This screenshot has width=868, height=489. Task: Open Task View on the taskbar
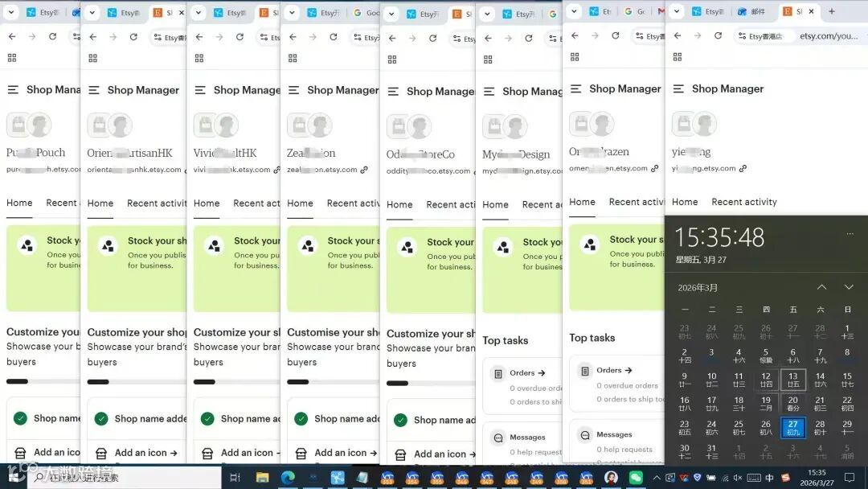coord(235,478)
